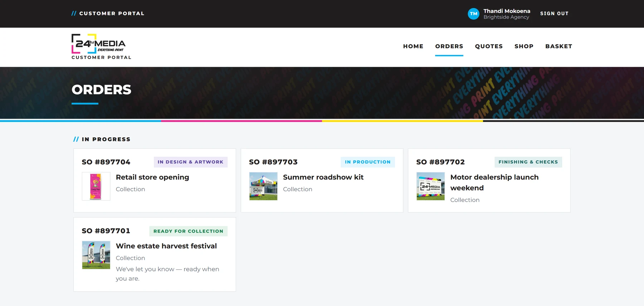Open Retail store opening thumbnail
This screenshot has width=644, height=306.
96,186
